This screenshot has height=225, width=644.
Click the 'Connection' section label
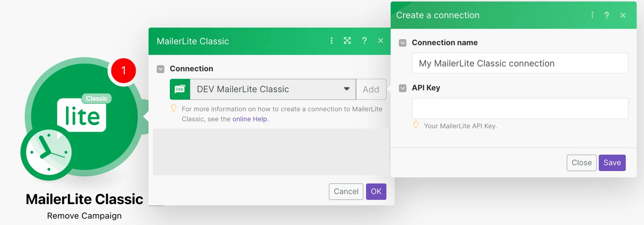coord(192,69)
